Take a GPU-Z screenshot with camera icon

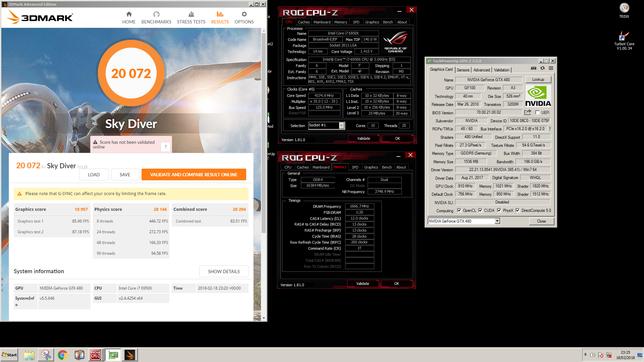[x=534, y=68]
